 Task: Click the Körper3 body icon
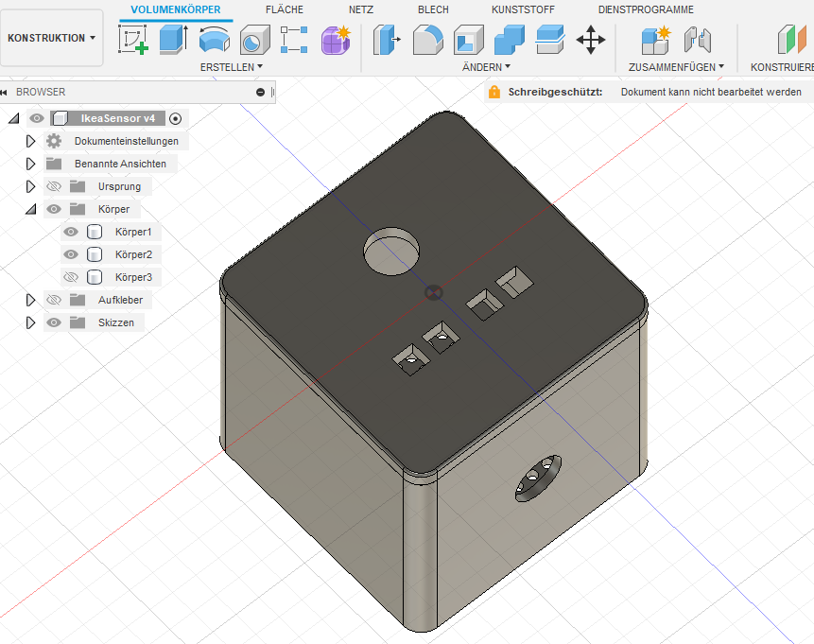pos(94,277)
